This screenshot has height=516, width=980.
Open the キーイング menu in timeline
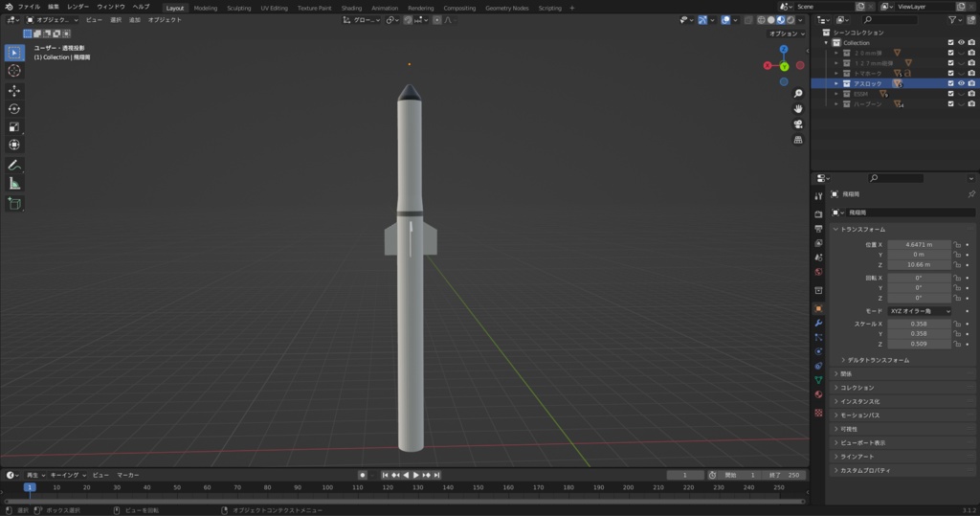click(x=68, y=476)
